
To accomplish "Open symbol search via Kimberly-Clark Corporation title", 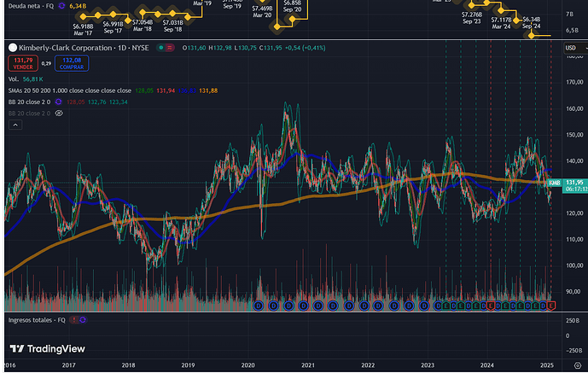I will pyautogui.click(x=65, y=48).
